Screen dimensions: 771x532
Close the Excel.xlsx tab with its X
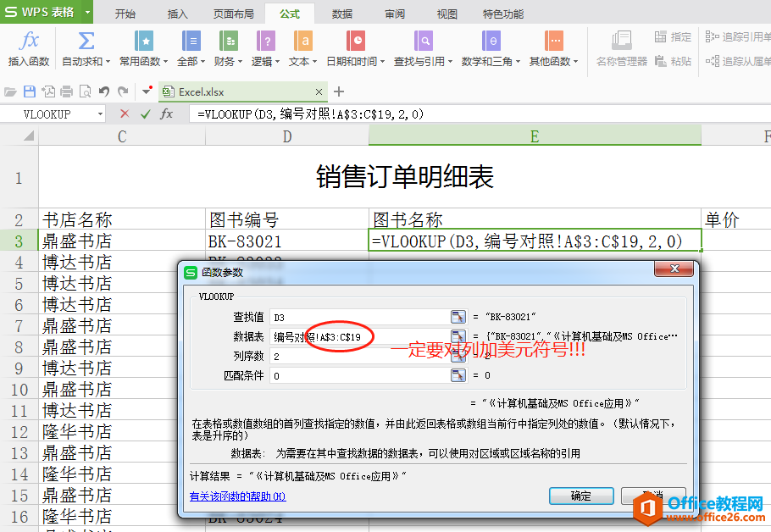click(x=319, y=92)
